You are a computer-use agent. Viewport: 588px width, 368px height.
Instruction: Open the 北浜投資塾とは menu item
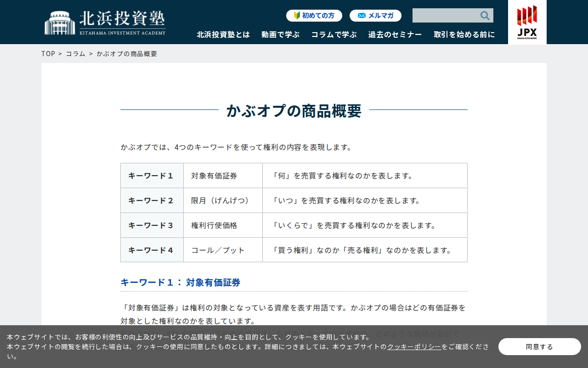223,34
